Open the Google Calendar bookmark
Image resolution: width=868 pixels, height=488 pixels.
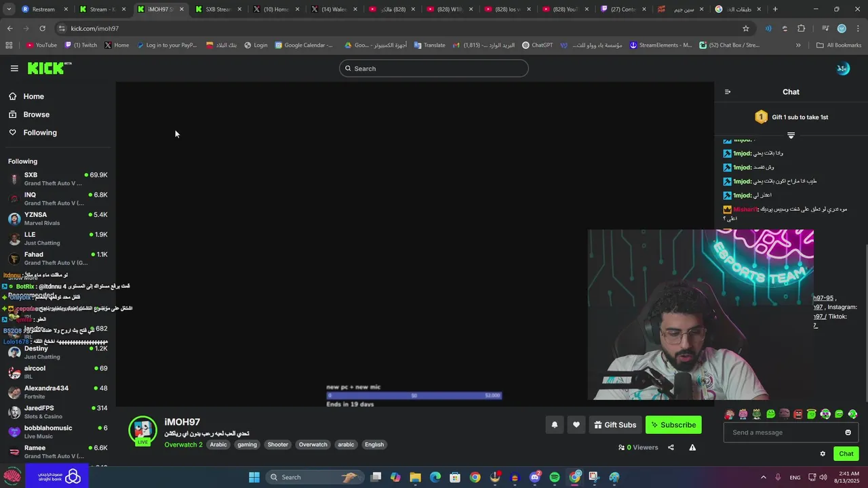point(304,45)
